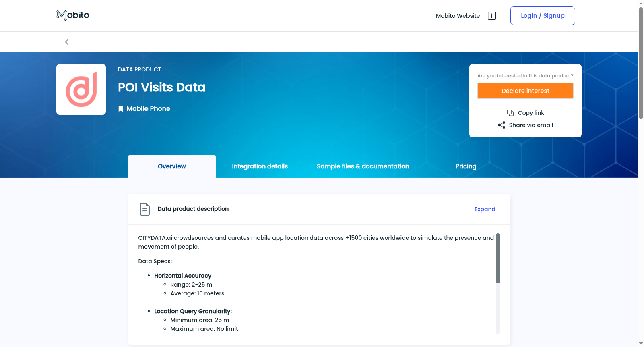Click the Declare interest button

[x=525, y=91]
